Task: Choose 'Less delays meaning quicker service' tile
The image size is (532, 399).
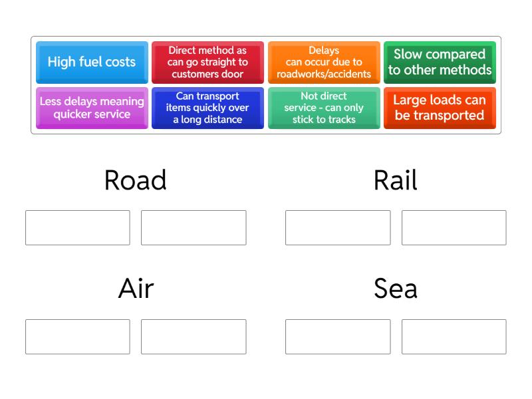Action: tap(92, 108)
